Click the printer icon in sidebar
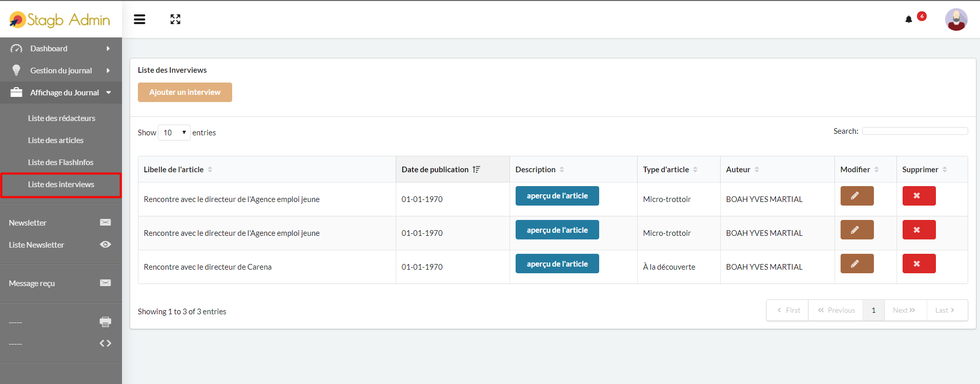Image resolution: width=980 pixels, height=384 pixels. (x=106, y=321)
